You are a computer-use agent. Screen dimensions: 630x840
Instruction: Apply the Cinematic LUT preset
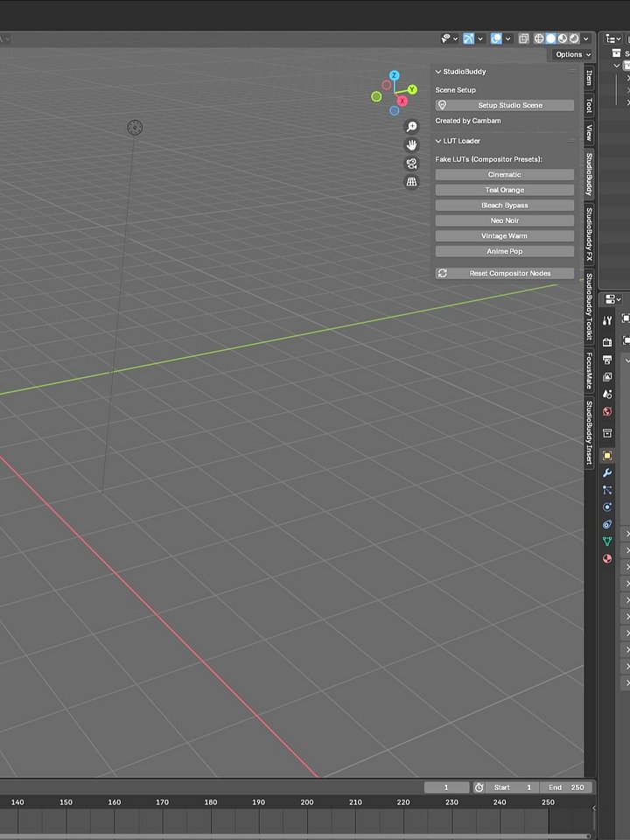click(x=505, y=175)
